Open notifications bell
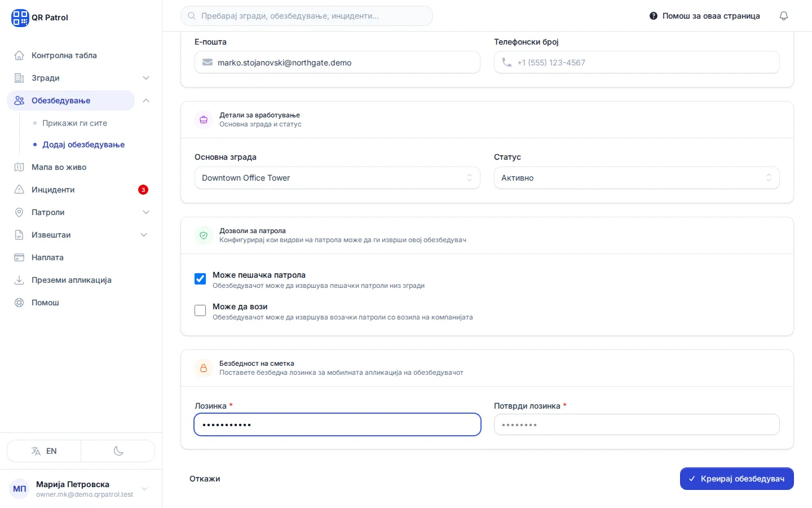 point(784,16)
